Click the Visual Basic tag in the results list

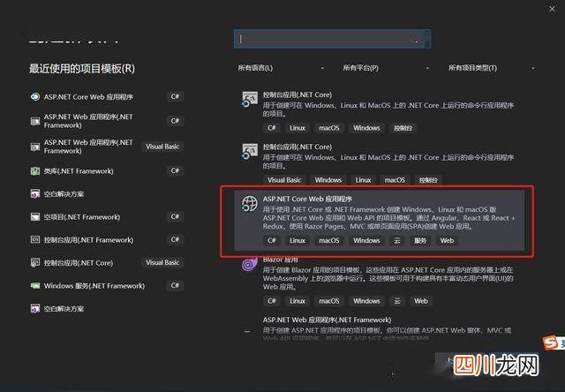pos(284,180)
